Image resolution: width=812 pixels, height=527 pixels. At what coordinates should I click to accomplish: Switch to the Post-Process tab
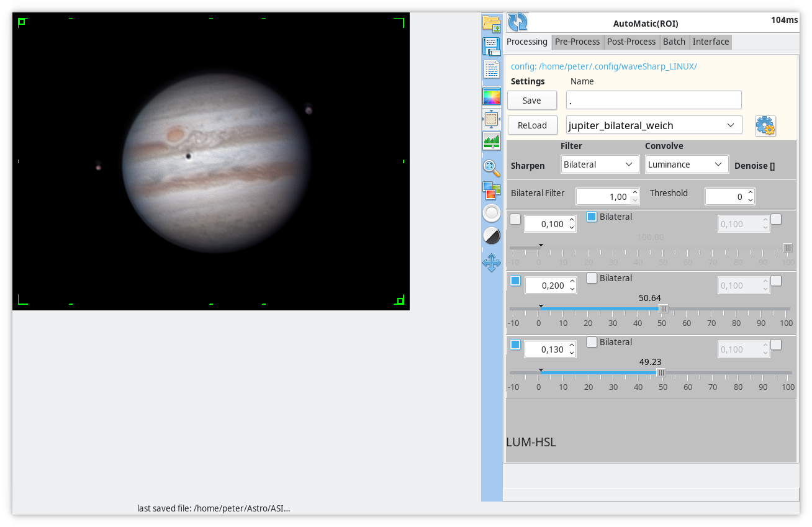(631, 42)
